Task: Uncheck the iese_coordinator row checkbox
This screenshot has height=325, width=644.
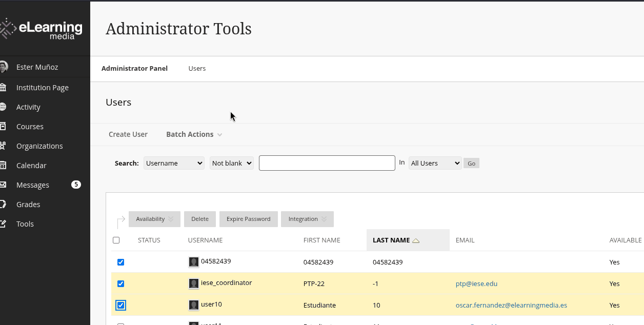Action: [x=121, y=283]
